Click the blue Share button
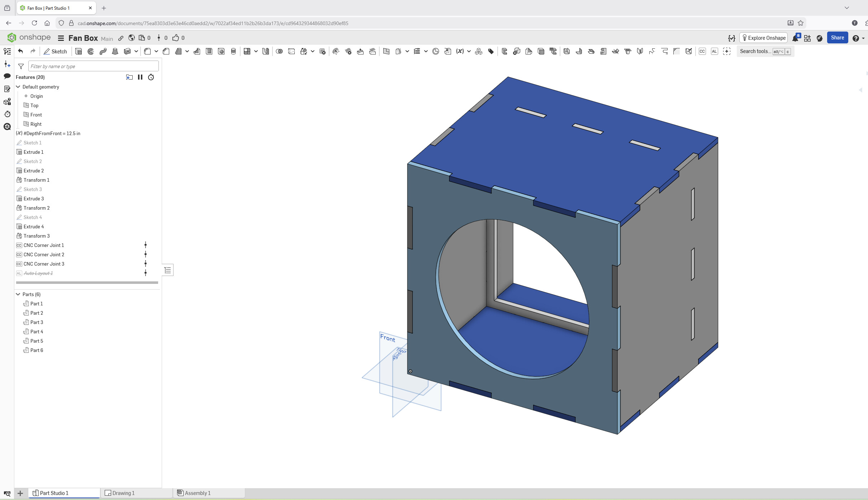The height and width of the screenshot is (500, 868). (837, 38)
